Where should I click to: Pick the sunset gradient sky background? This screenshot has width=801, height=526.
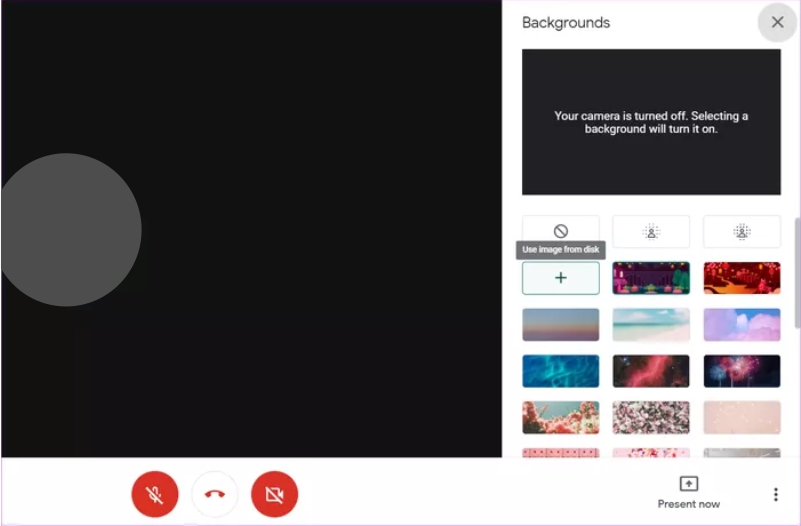pyautogui.click(x=560, y=324)
